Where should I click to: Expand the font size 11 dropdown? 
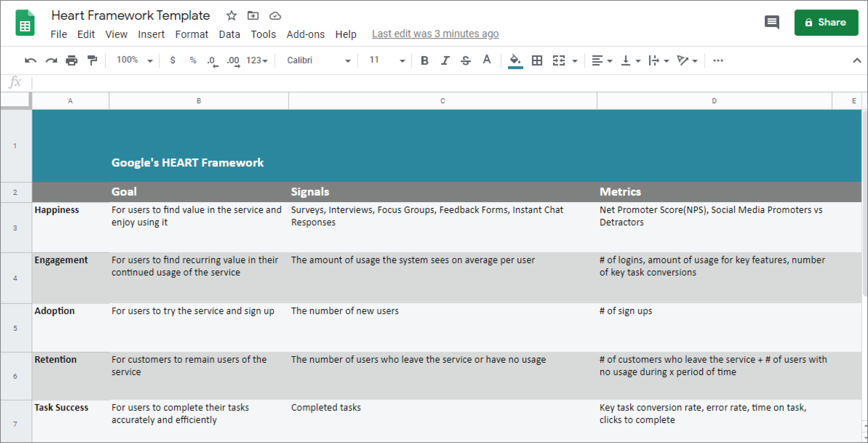click(x=387, y=60)
